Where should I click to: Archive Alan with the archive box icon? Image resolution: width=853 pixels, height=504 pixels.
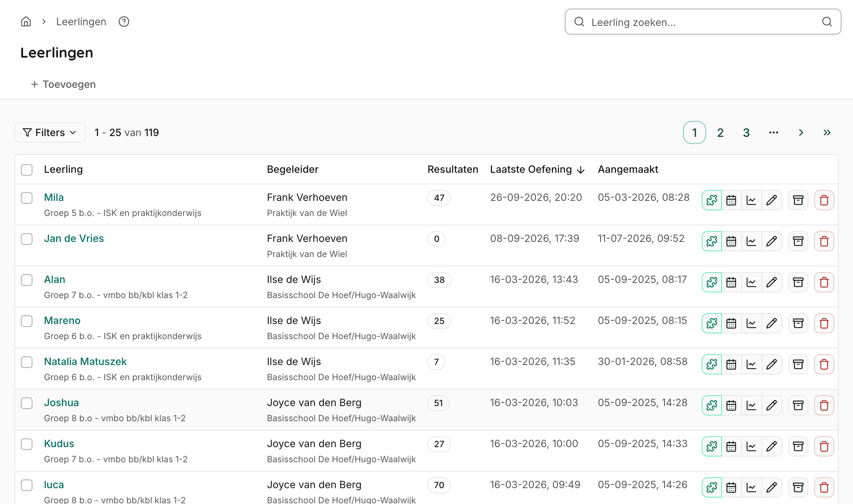(x=798, y=282)
